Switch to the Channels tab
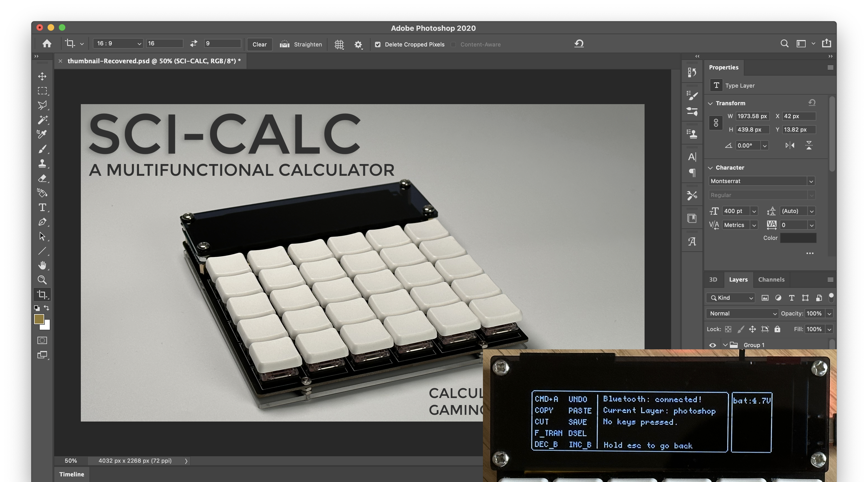The height and width of the screenshot is (482, 868). (771, 280)
